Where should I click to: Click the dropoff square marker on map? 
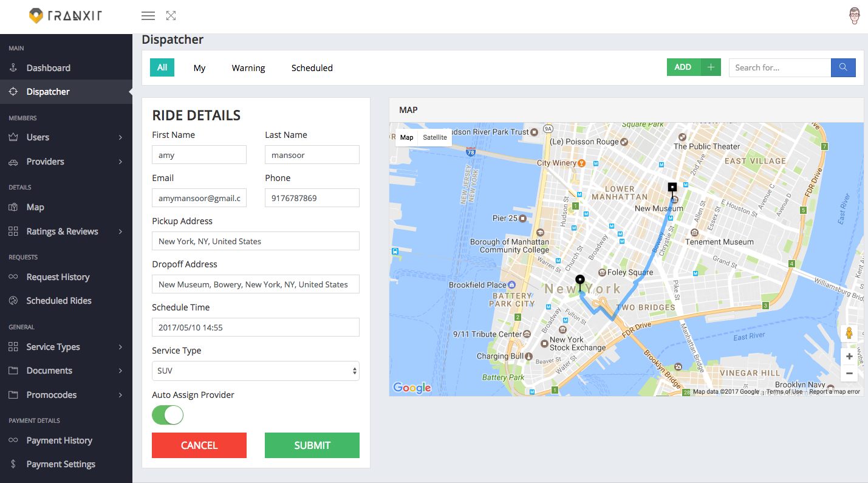coord(672,187)
